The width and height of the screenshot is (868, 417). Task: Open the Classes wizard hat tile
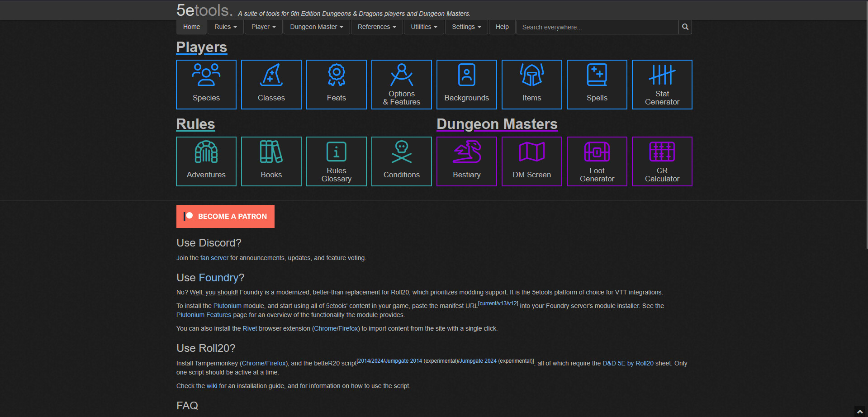click(271, 85)
